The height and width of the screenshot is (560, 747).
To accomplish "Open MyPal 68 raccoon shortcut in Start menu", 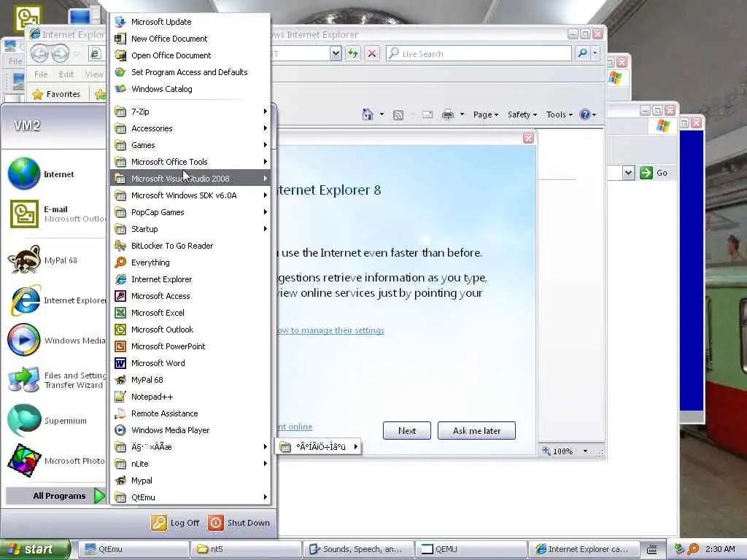I will click(55, 260).
